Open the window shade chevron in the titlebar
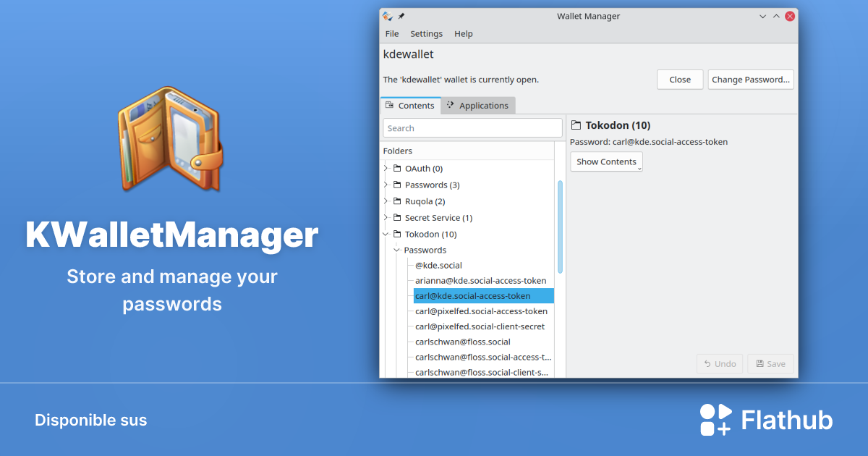This screenshot has width=868, height=456. (762, 16)
